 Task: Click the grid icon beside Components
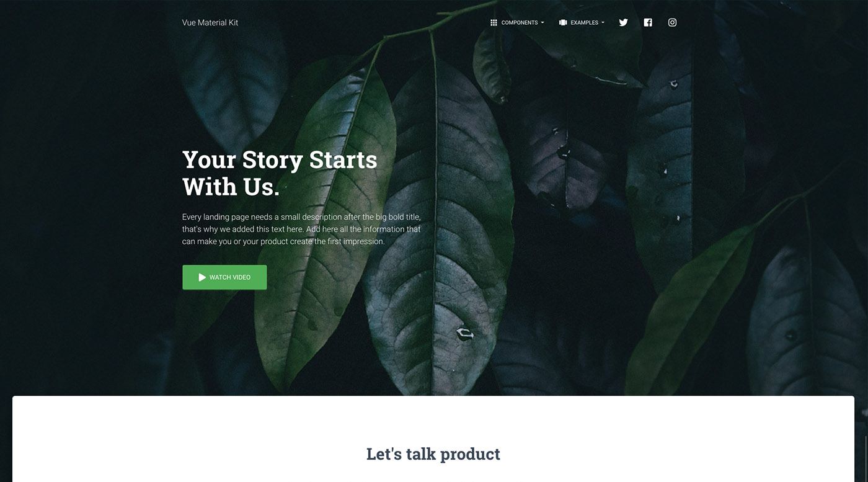[494, 22]
